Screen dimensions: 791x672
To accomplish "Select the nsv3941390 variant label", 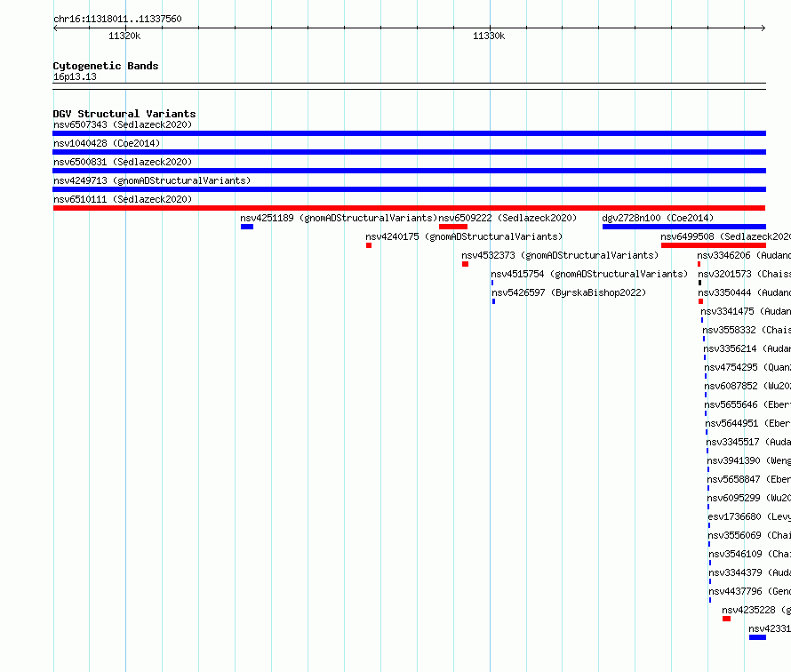I will tap(749, 460).
